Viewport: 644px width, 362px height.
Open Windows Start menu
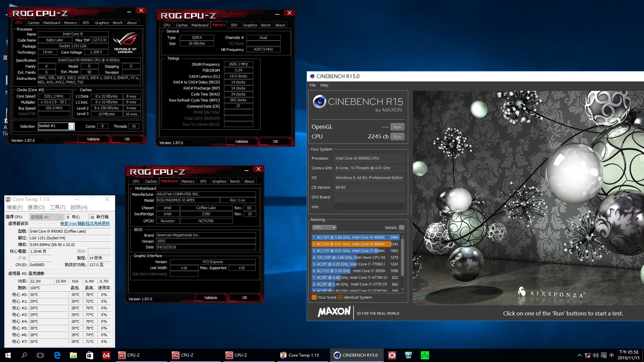[x=8, y=355]
